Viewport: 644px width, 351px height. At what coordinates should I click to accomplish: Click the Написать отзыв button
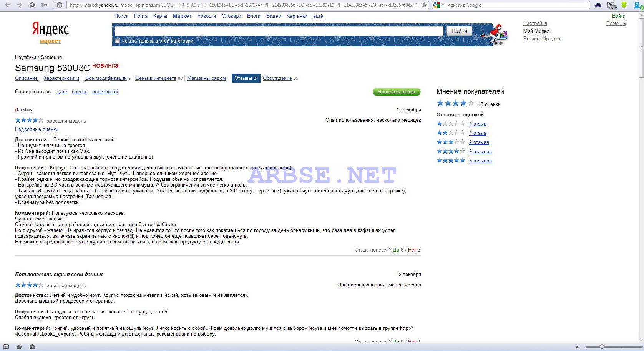click(397, 92)
